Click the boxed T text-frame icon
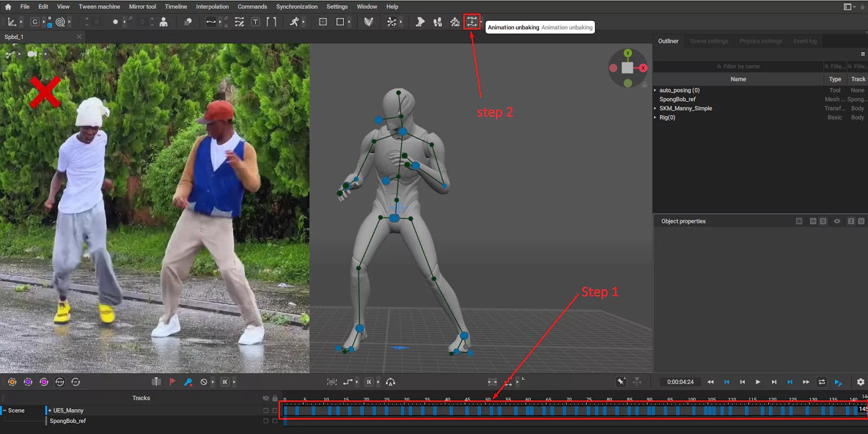 tap(256, 22)
